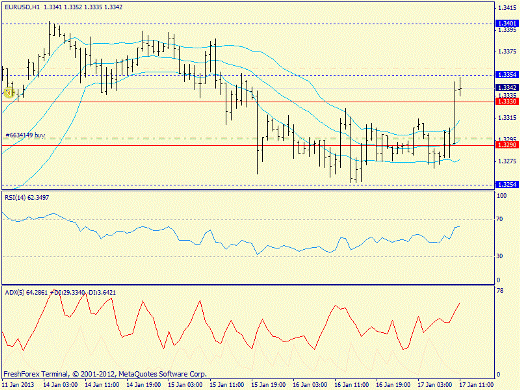Click the 17 Jan 03:00 time label
Screen dimensions: 520x390
coord(435,385)
